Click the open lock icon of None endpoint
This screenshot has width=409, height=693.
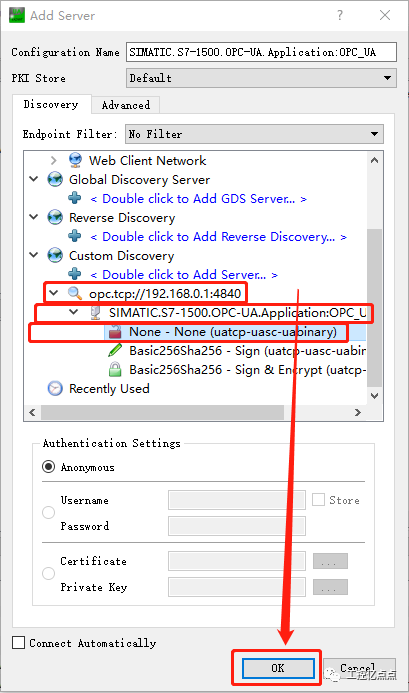[115, 331]
